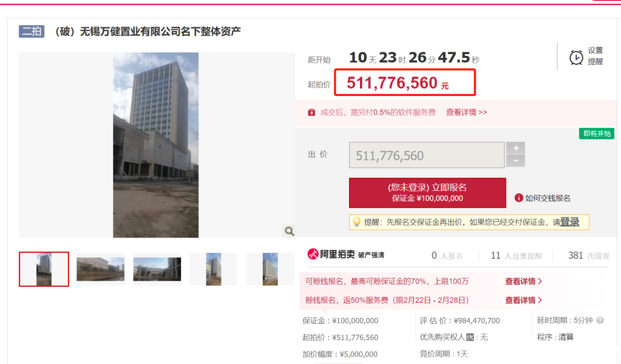Click the question mark next to 延时周期
Viewport: 621px width, 364px height.
click(x=600, y=320)
